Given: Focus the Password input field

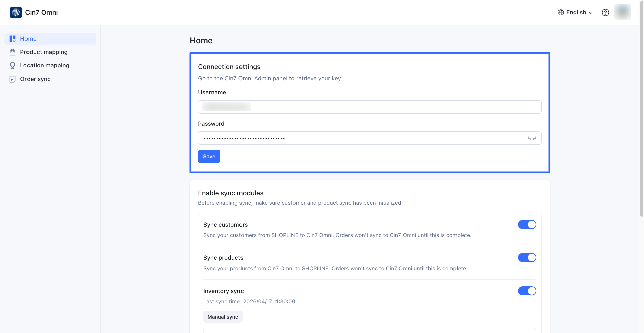Looking at the screenshot, I should [370, 138].
